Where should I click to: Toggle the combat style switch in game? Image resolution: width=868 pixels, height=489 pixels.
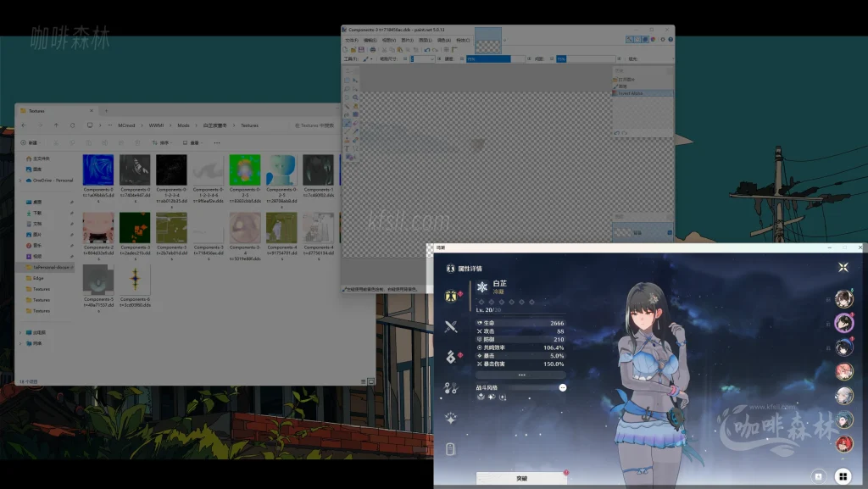[x=563, y=388]
